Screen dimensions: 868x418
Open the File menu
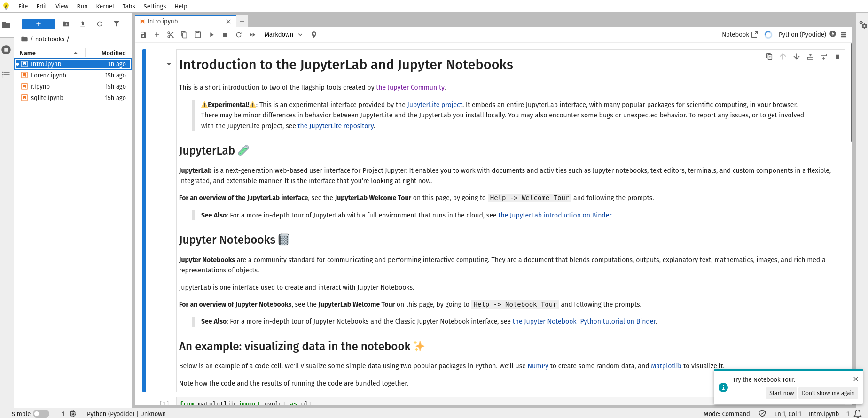(x=23, y=6)
